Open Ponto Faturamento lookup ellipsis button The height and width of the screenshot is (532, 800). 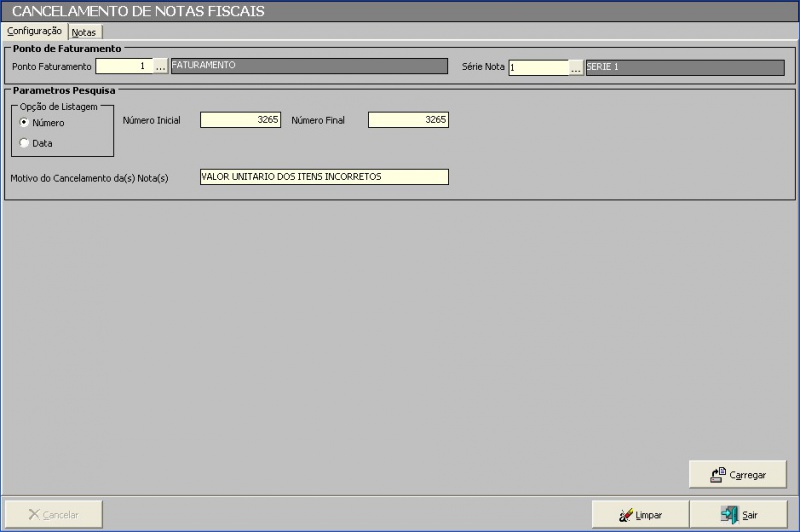click(160, 67)
